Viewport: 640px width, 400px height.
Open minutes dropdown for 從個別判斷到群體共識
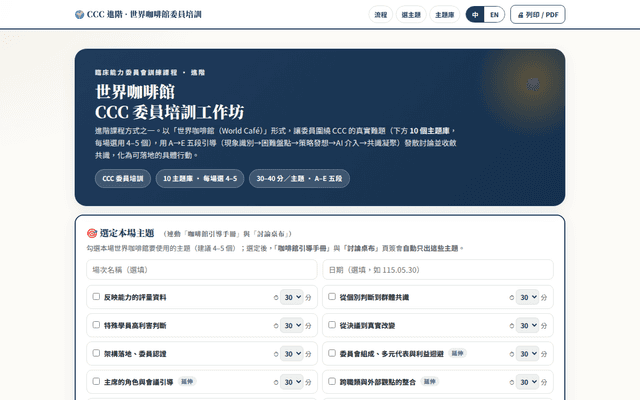527,297
